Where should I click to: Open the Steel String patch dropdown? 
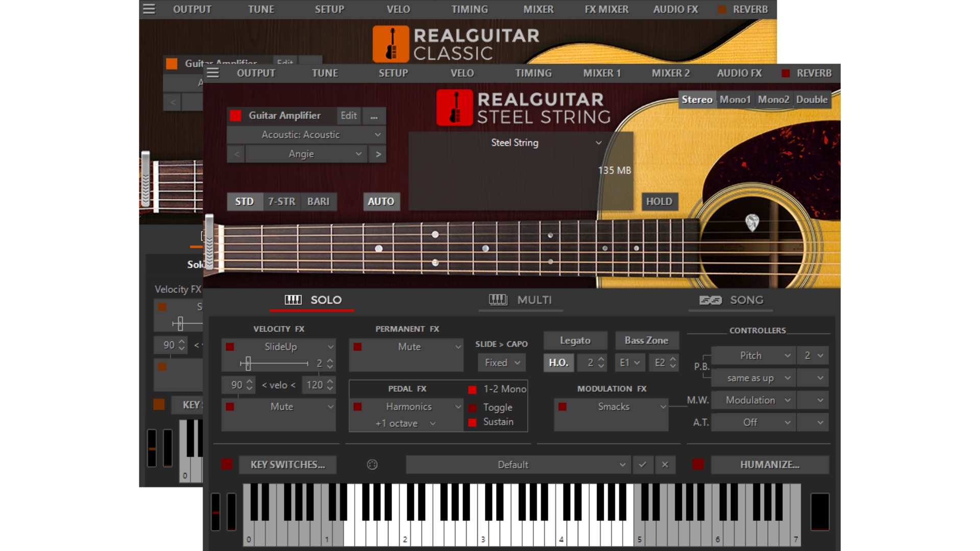[521, 143]
